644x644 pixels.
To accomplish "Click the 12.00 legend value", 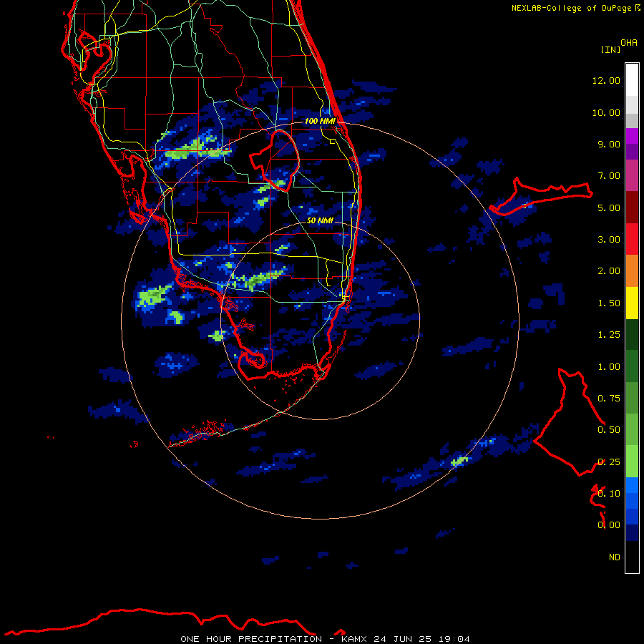I will click(606, 80).
